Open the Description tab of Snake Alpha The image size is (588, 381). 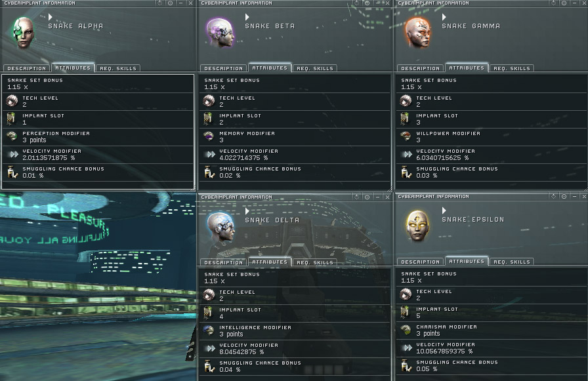[27, 68]
